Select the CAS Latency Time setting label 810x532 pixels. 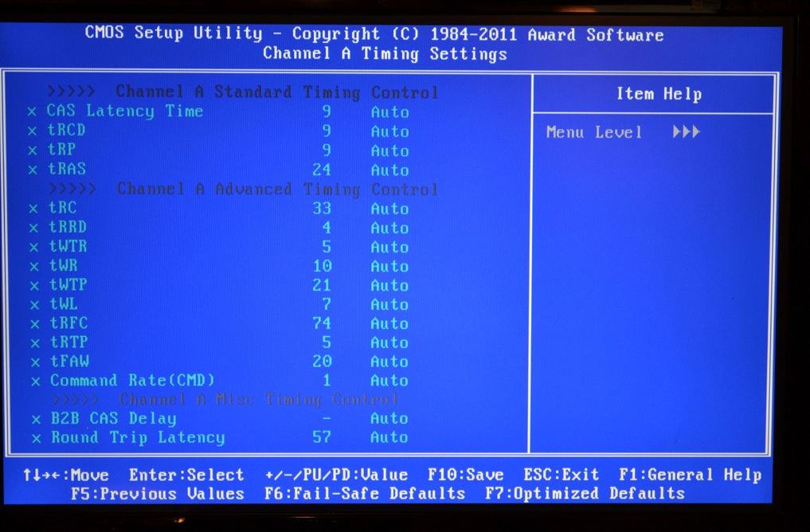[125, 111]
